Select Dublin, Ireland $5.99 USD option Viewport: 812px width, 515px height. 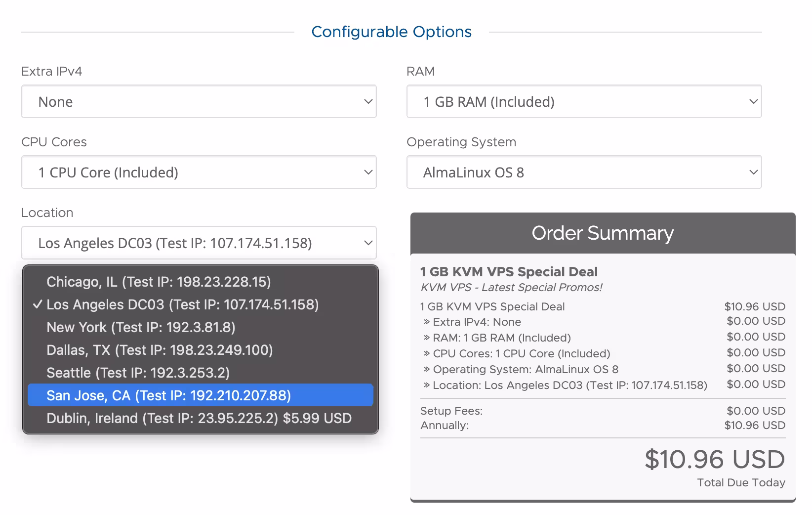[x=199, y=418]
